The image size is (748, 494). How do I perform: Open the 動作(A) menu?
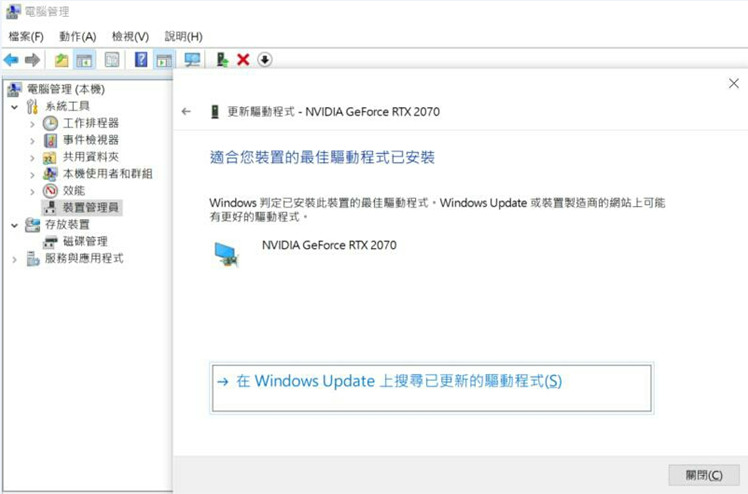pos(78,36)
